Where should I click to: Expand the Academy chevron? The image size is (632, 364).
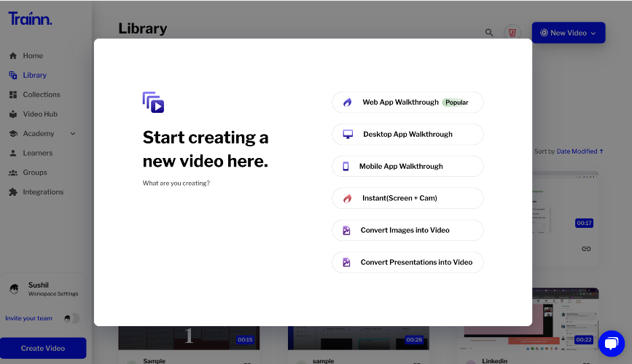[73, 134]
